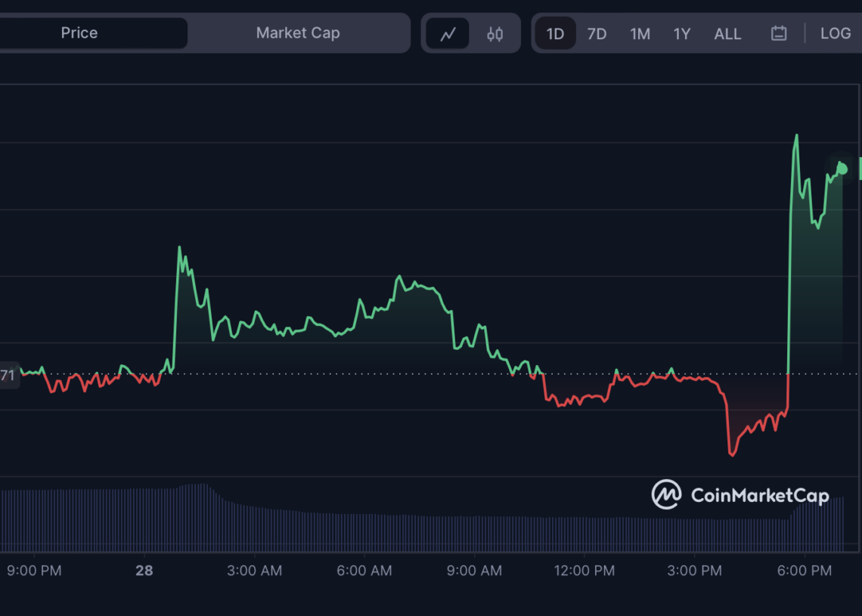Screen dimensions: 862x616
Task: Open the custom date range calendar icon
Action: click(x=778, y=33)
